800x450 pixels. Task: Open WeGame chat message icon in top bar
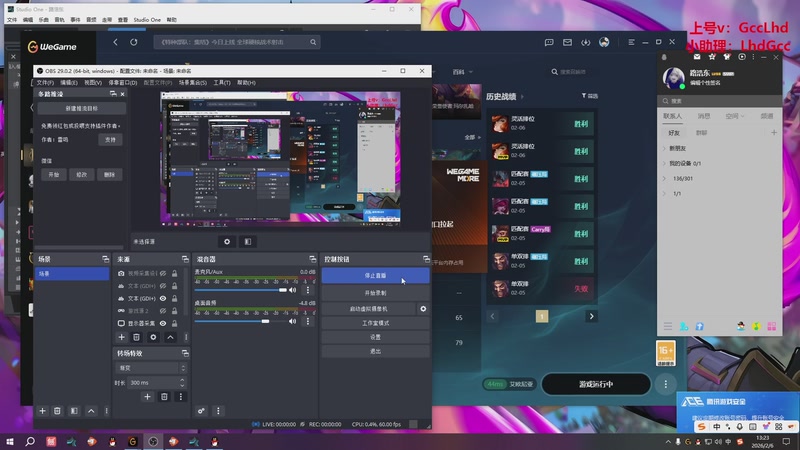pyautogui.click(x=549, y=42)
